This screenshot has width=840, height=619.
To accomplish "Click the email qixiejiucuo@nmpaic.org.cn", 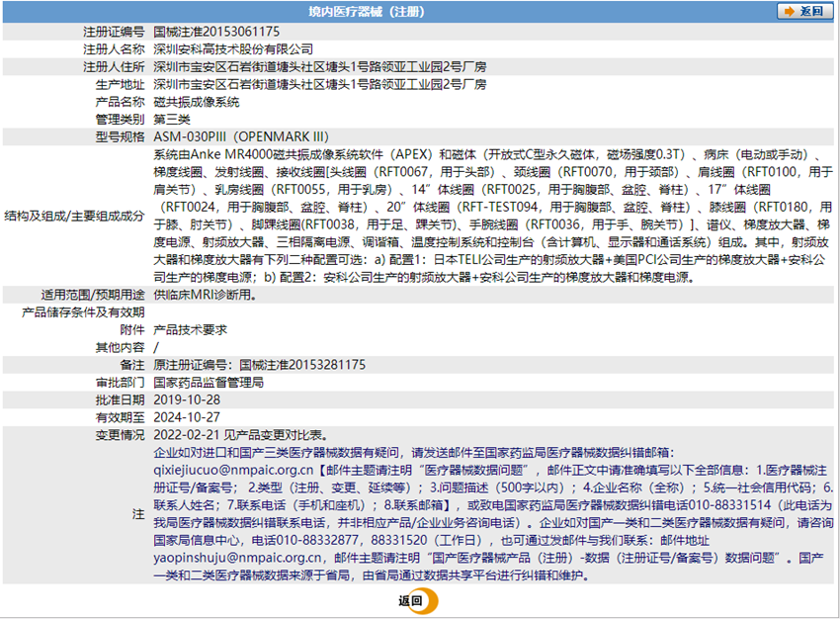I will tap(233, 470).
